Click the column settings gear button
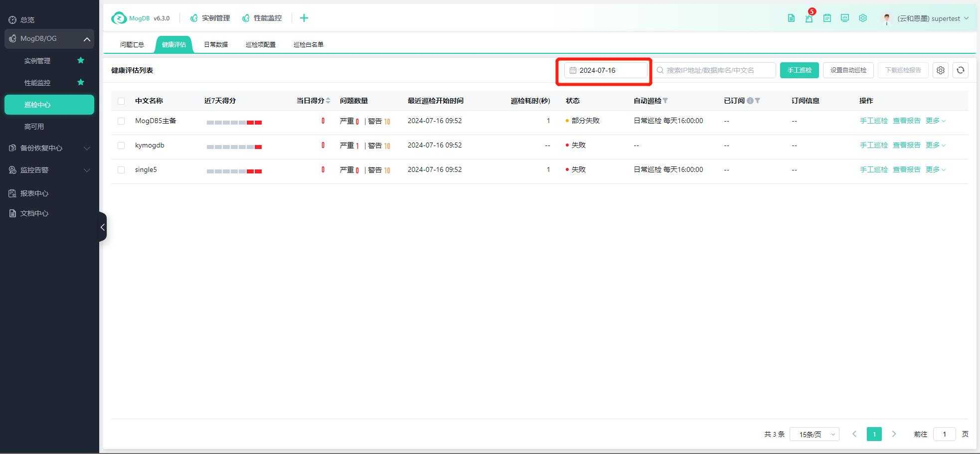 pos(941,70)
